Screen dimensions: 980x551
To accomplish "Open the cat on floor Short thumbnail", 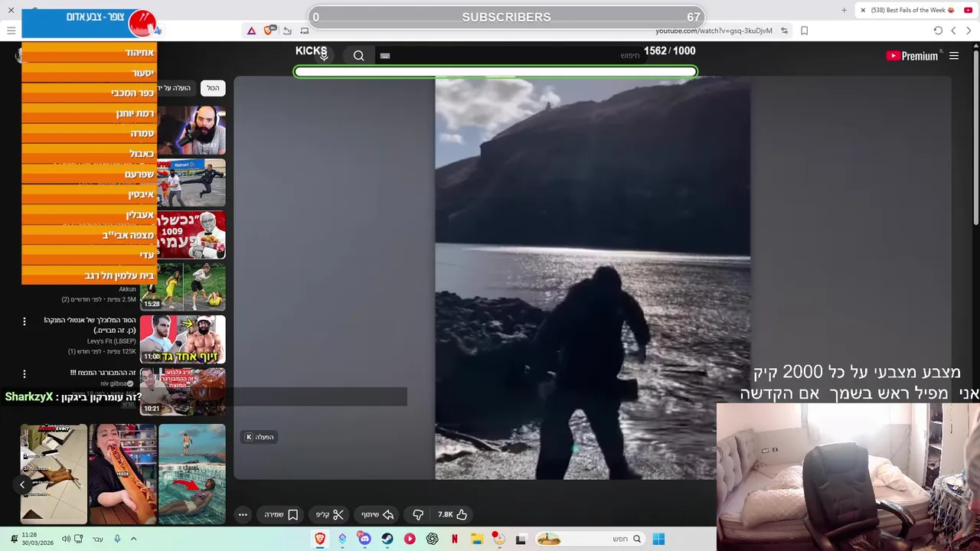I will 54,474.
